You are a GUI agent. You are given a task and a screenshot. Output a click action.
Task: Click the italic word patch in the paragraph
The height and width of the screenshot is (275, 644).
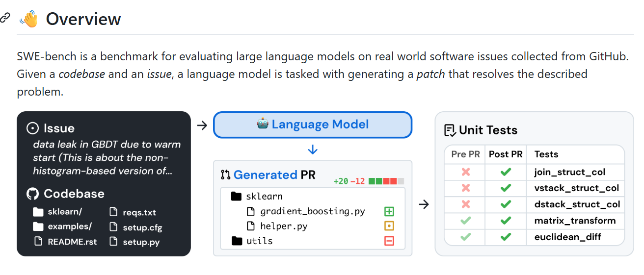[x=431, y=75]
